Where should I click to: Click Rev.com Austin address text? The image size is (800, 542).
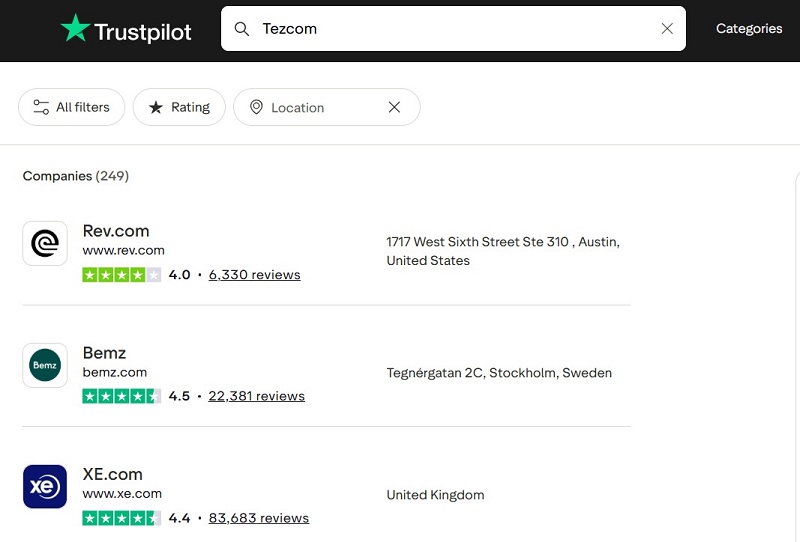coord(503,251)
